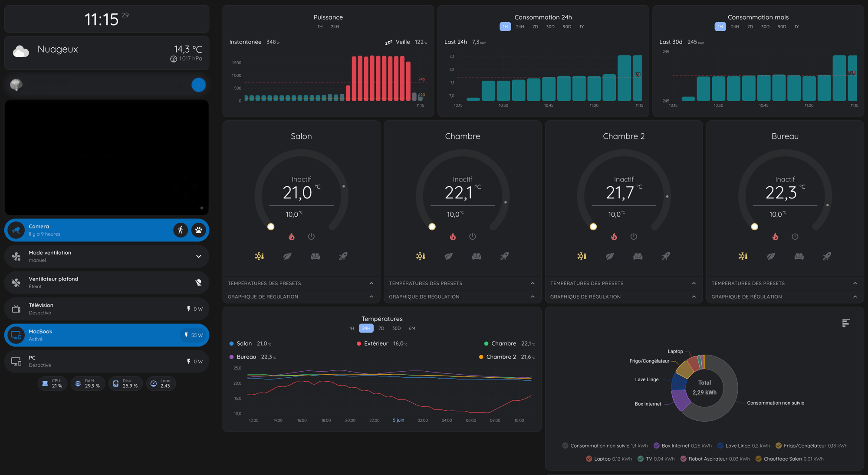Click the camera pet paw icon
Image resolution: width=868 pixels, height=475 pixels.
point(199,230)
